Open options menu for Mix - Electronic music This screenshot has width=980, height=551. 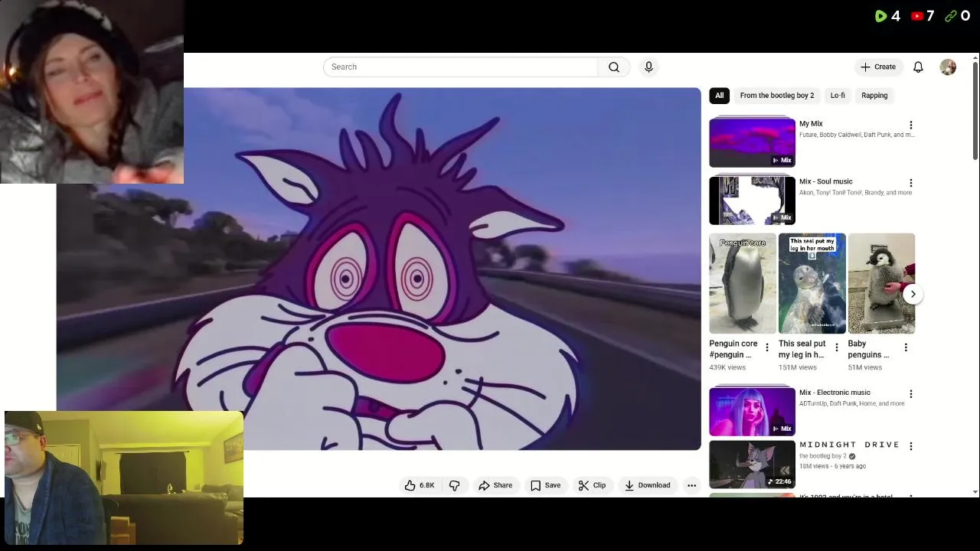910,393
